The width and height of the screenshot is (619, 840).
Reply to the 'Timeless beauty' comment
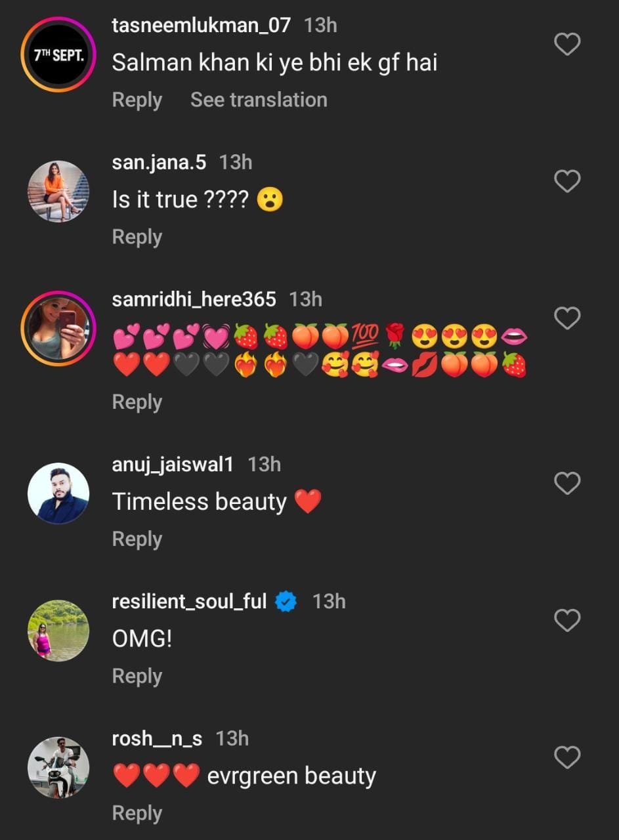click(x=137, y=539)
